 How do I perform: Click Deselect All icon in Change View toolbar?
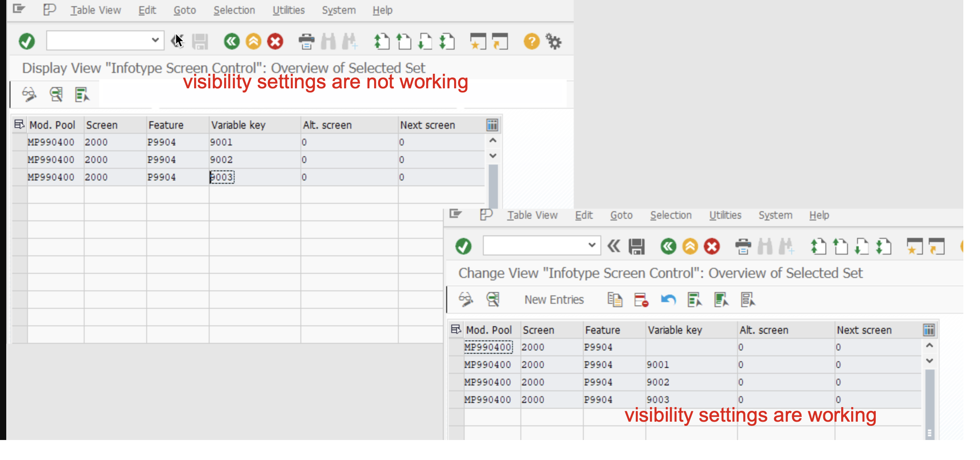click(x=748, y=300)
